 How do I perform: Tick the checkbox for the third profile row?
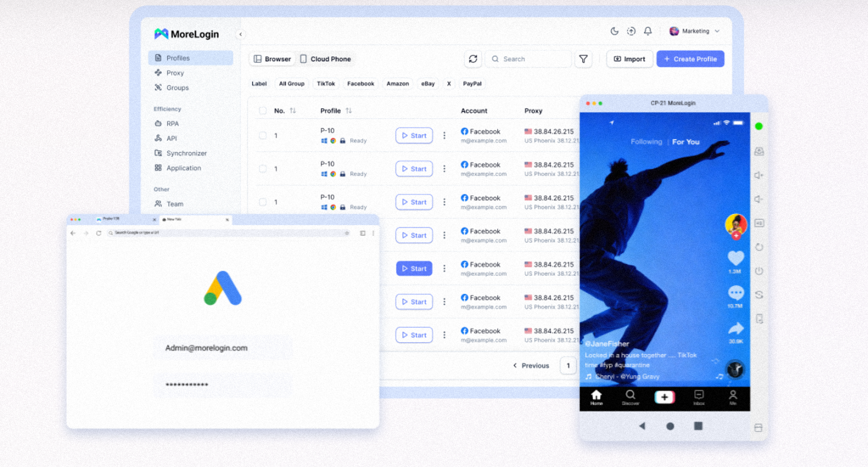tap(263, 202)
